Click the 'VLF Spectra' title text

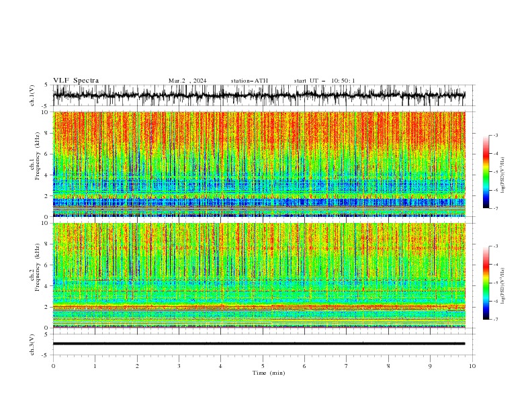point(76,81)
